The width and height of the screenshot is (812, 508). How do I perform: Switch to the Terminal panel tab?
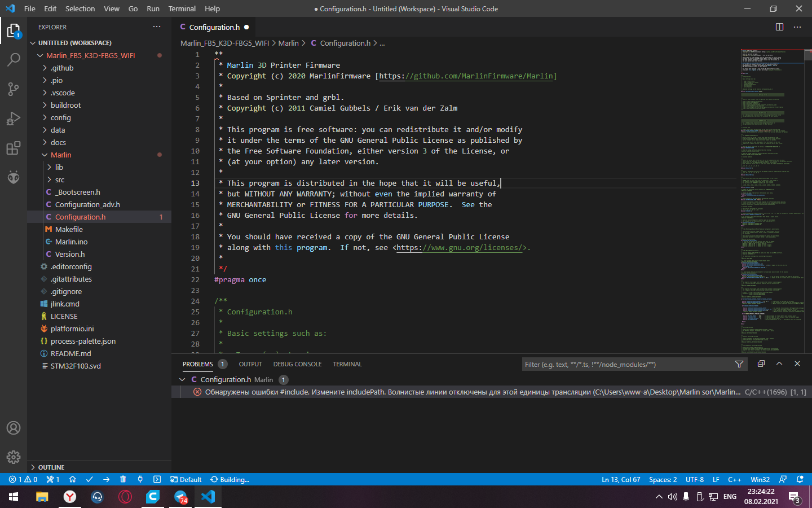pyautogui.click(x=347, y=364)
